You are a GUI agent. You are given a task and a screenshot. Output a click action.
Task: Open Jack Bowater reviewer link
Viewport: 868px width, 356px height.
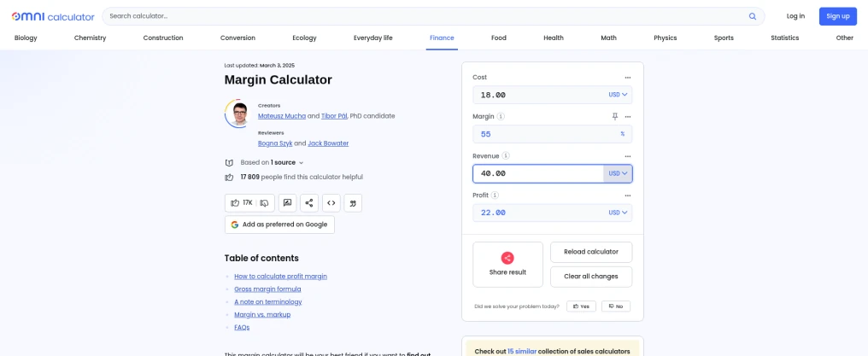(x=328, y=143)
